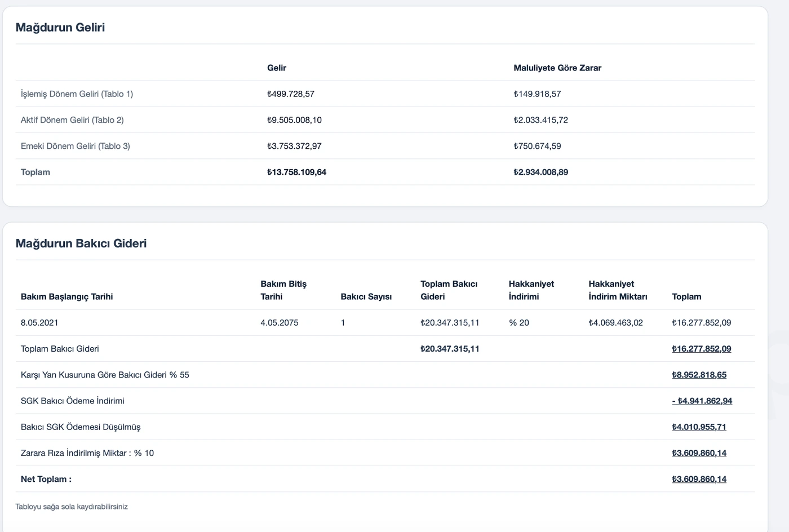Click the "SGK Bakıcı Ödeme İndirimi" row label

pyautogui.click(x=73, y=401)
